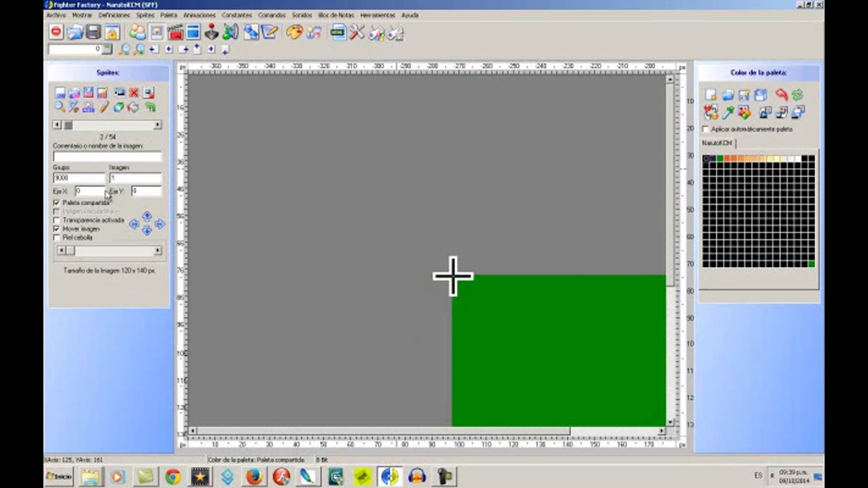
Task: Open Firefox from the taskbar
Action: coord(254,476)
